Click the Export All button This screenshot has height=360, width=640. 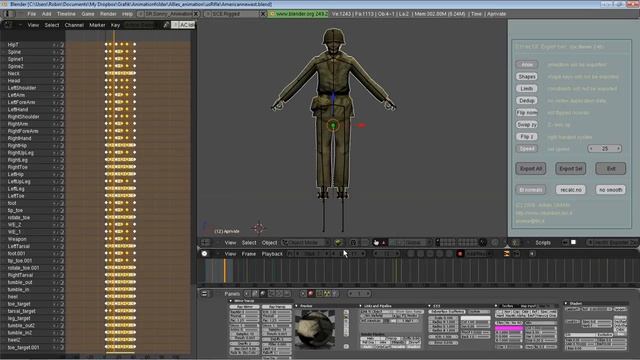click(531, 169)
